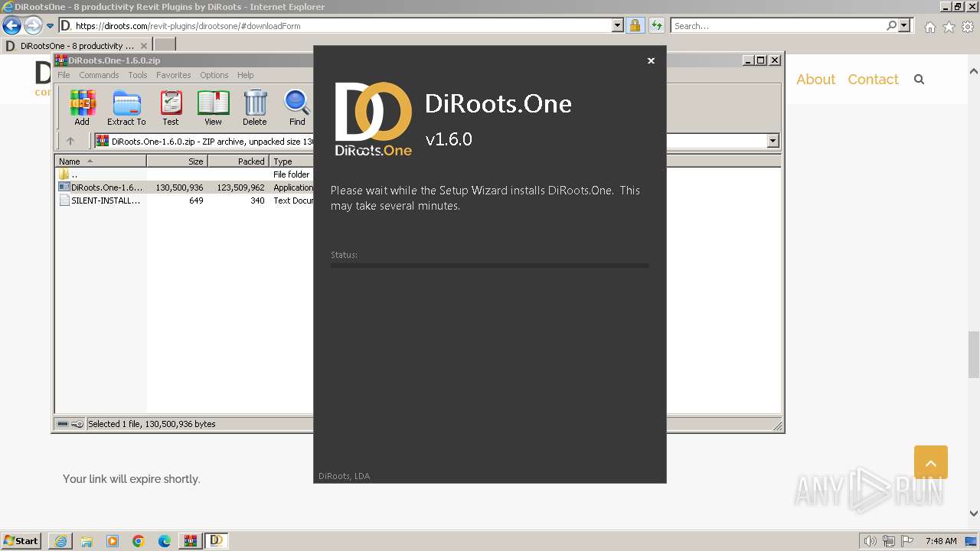Close the DiRootsOne browser tab

[144, 45]
